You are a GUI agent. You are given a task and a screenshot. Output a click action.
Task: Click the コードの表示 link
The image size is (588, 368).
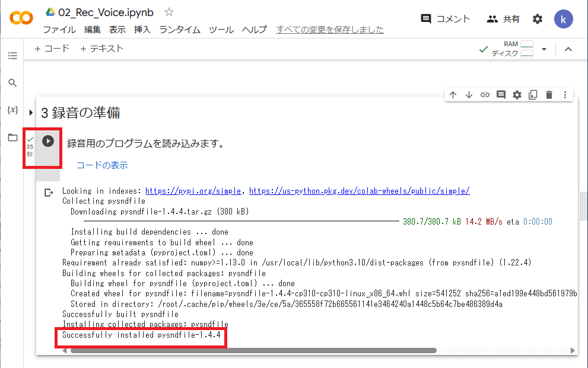(102, 165)
